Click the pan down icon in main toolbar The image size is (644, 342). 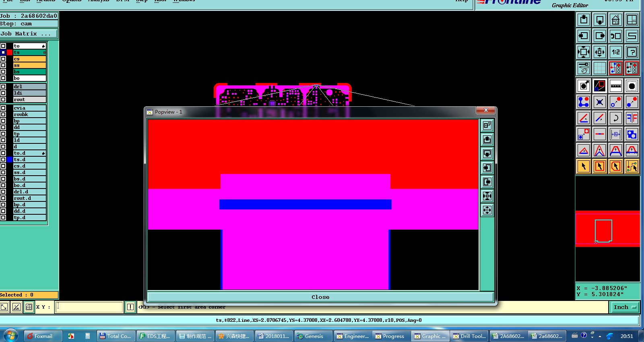[x=600, y=20]
